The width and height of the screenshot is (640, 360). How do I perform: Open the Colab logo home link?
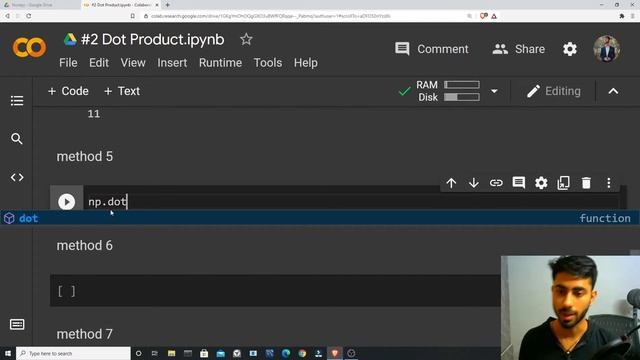(x=29, y=48)
